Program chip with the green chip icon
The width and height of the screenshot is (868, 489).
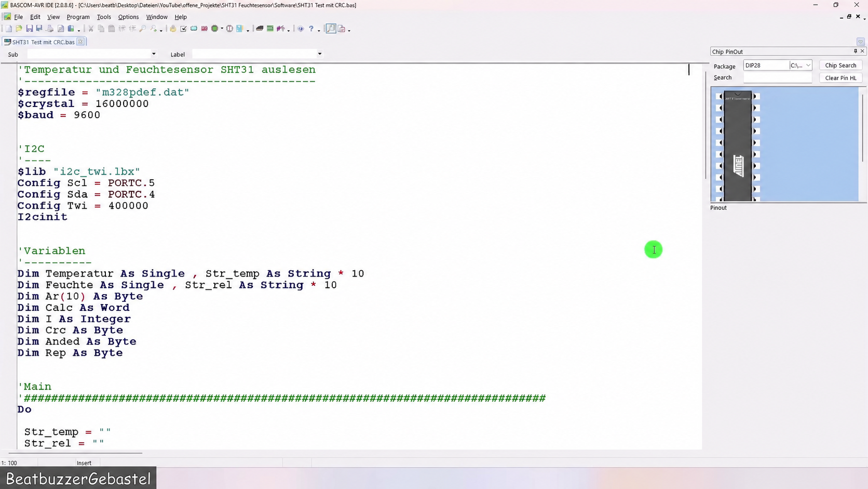coord(214,29)
